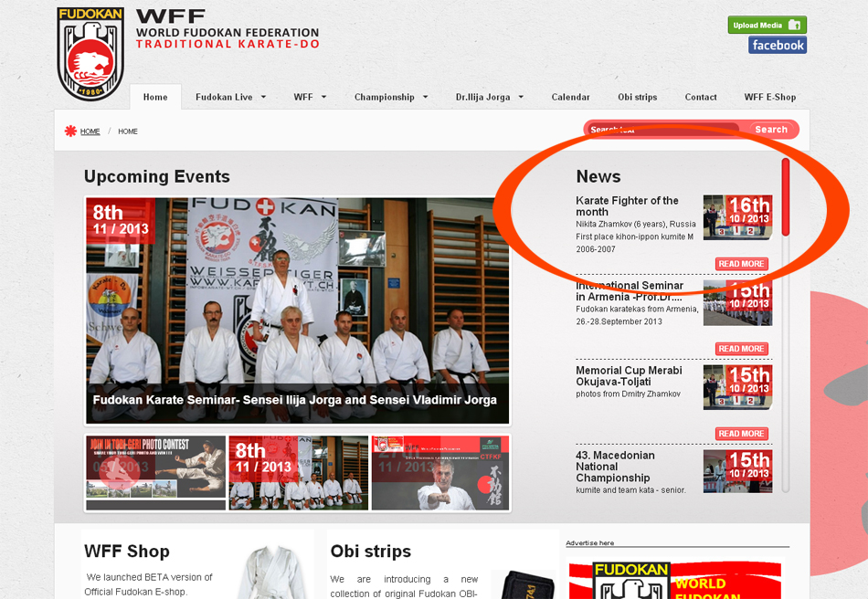Select the Tobi-Geri photo contest thumbnail
The image size is (868, 599).
tap(156, 473)
